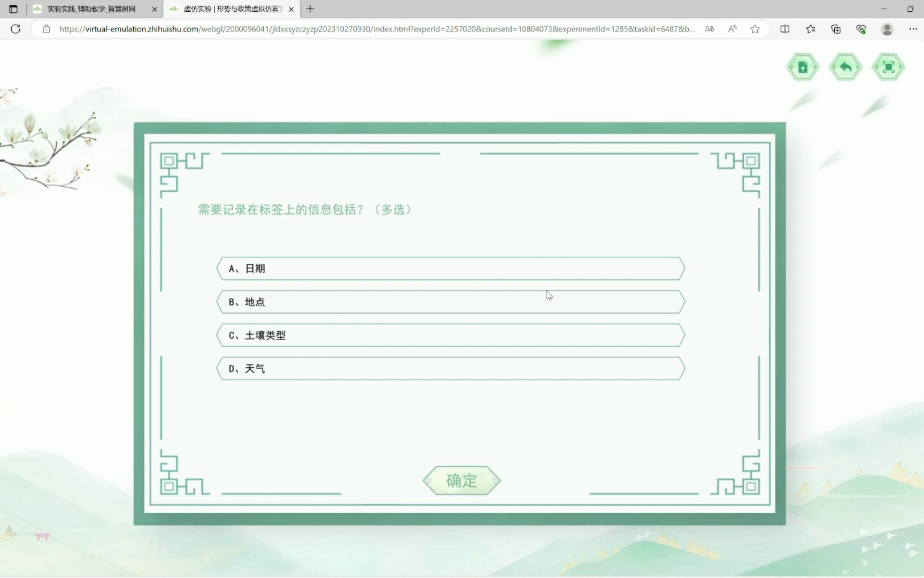The image size is (924, 578).
Task: Minimize the browser window
Action: (884, 9)
